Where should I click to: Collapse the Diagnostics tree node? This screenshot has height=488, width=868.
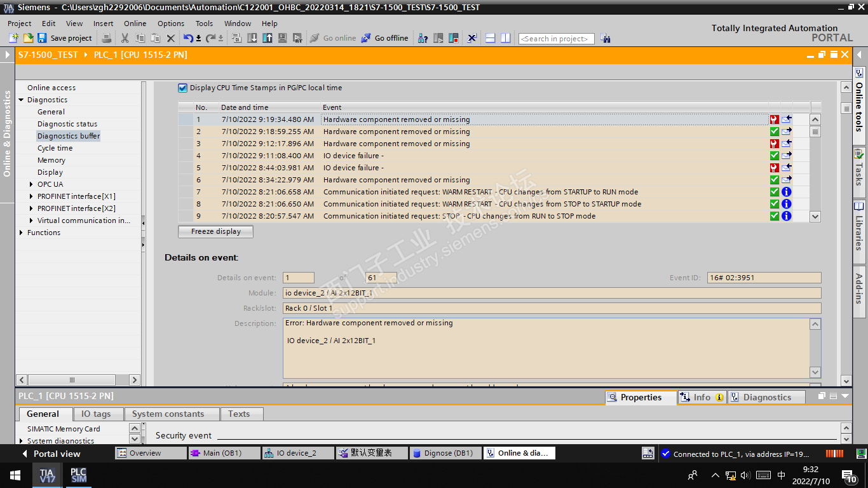(21, 100)
